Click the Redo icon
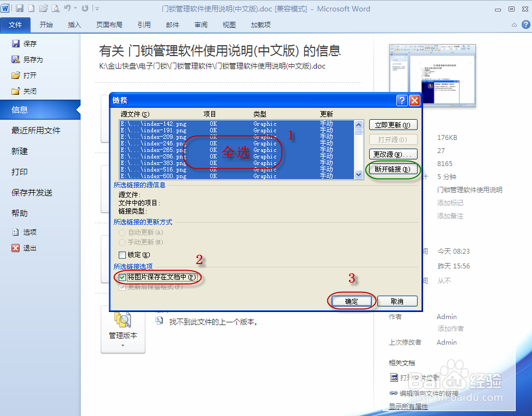Viewport: 532px width, 416px height. (85, 7)
